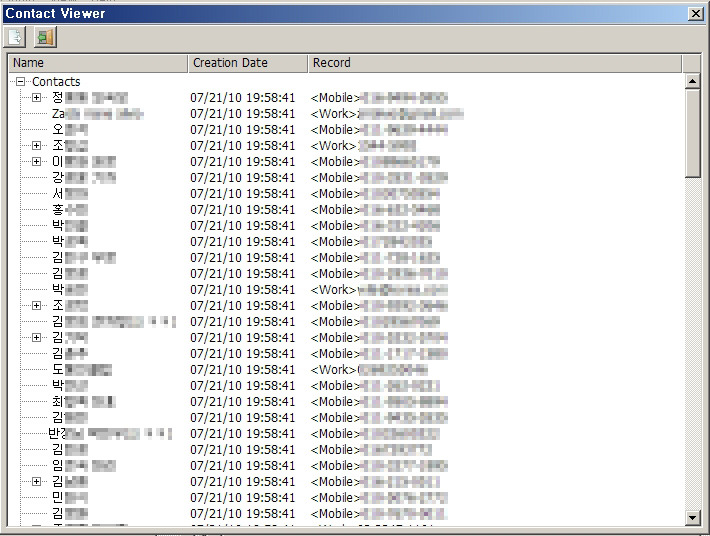Click the scrollbar up arrow
710x536 pixels.
click(693, 81)
